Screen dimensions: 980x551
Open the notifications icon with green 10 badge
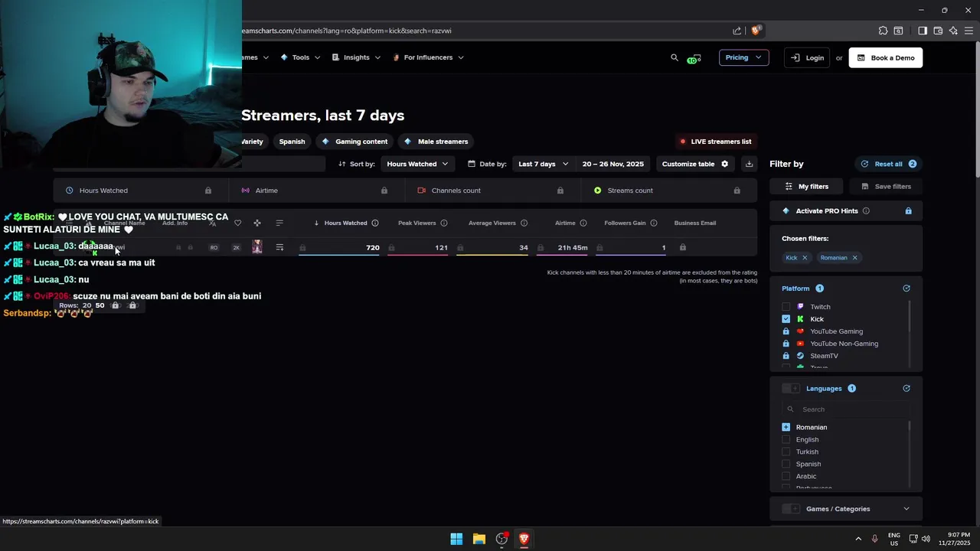(x=694, y=58)
